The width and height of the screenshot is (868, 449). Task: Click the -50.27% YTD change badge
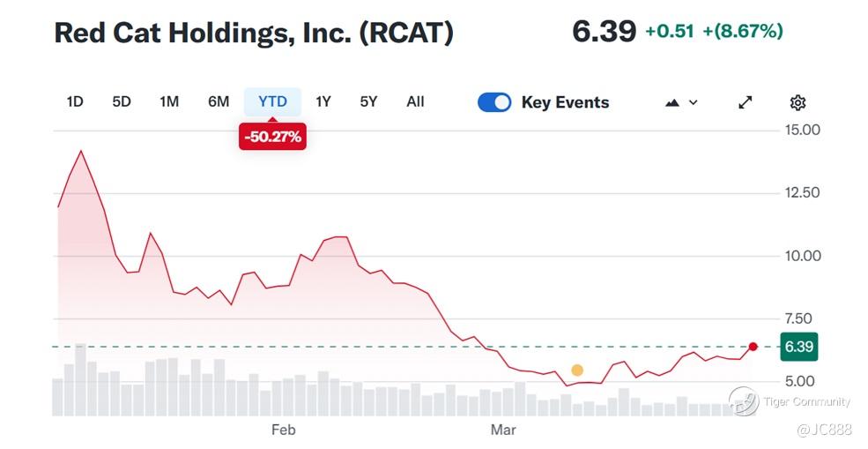[272, 137]
